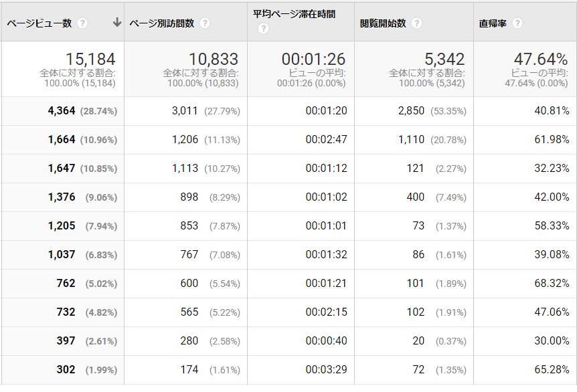The width and height of the screenshot is (577, 392).
Task: Open help icon under 平均ページ滞在時間
Action: [x=263, y=28]
